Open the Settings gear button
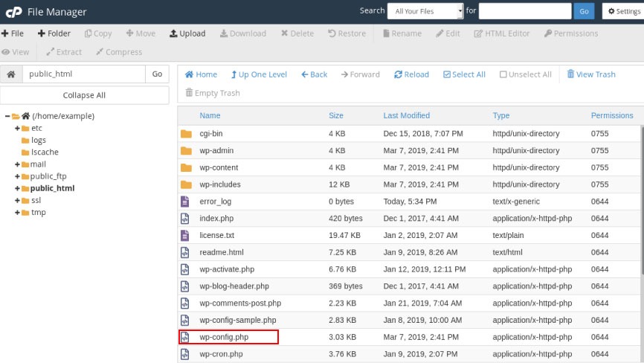The height and width of the screenshot is (363, 644). click(624, 11)
